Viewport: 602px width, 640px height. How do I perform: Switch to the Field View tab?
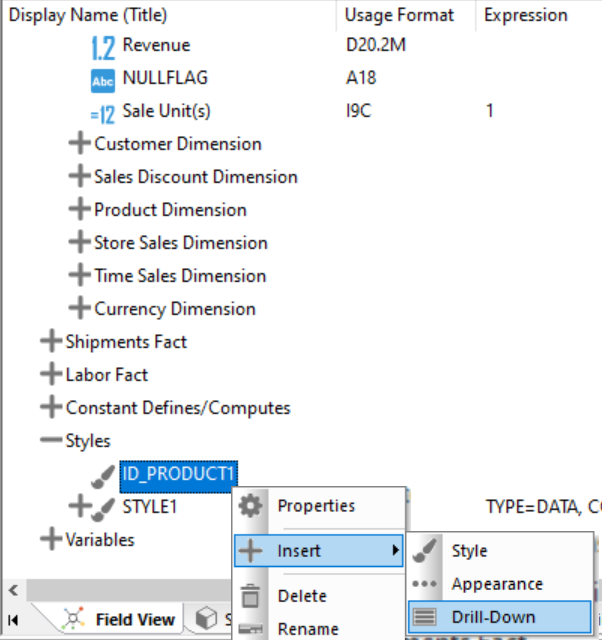pyautogui.click(x=118, y=620)
